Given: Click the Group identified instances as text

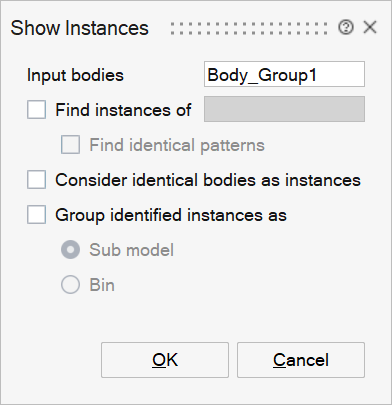Looking at the screenshot, I should pos(171,215).
